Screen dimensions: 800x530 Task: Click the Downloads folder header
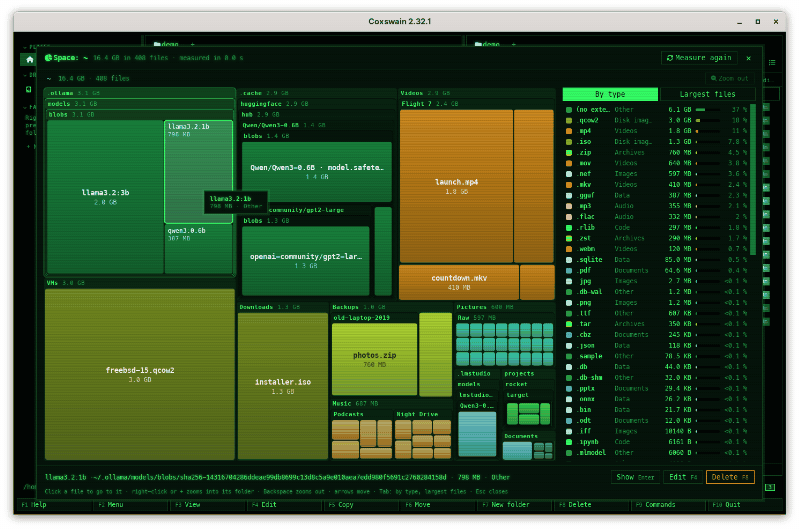click(283, 307)
